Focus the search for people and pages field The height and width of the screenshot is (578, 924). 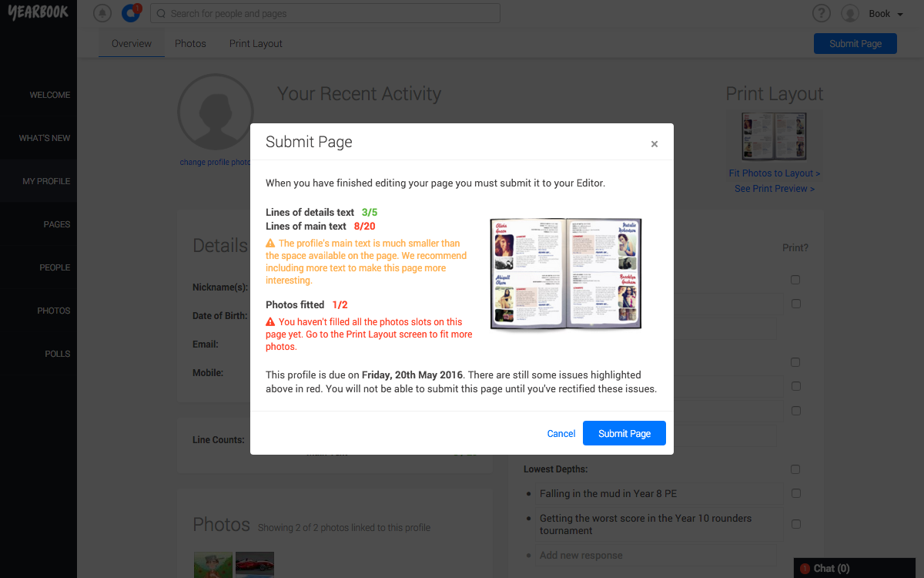325,13
